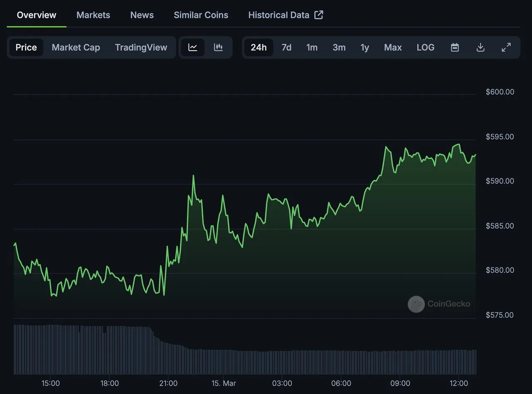Open the calendar date range picker
The height and width of the screenshot is (394, 532).
point(455,47)
